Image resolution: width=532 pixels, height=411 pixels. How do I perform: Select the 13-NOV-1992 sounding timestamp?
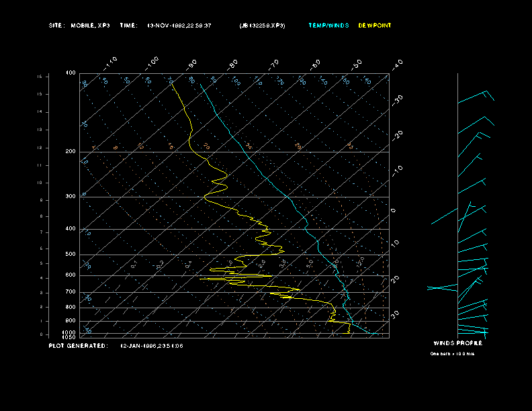(x=179, y=26)
